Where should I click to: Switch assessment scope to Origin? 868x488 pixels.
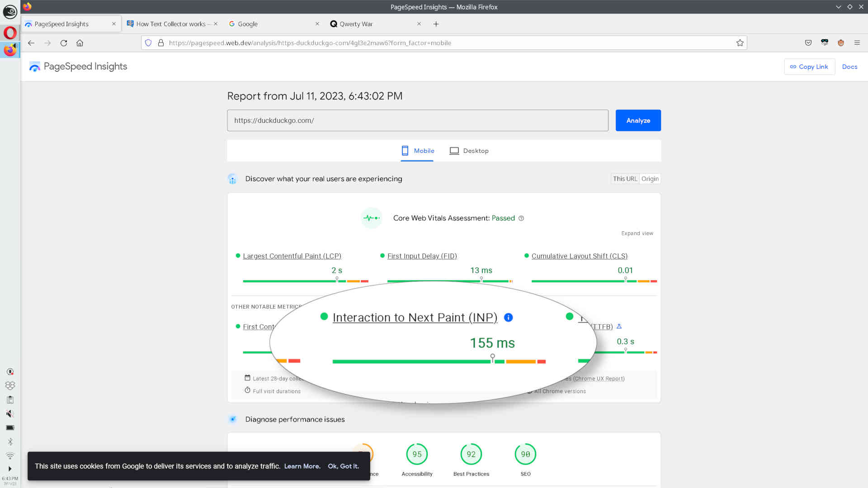(650, 178)
